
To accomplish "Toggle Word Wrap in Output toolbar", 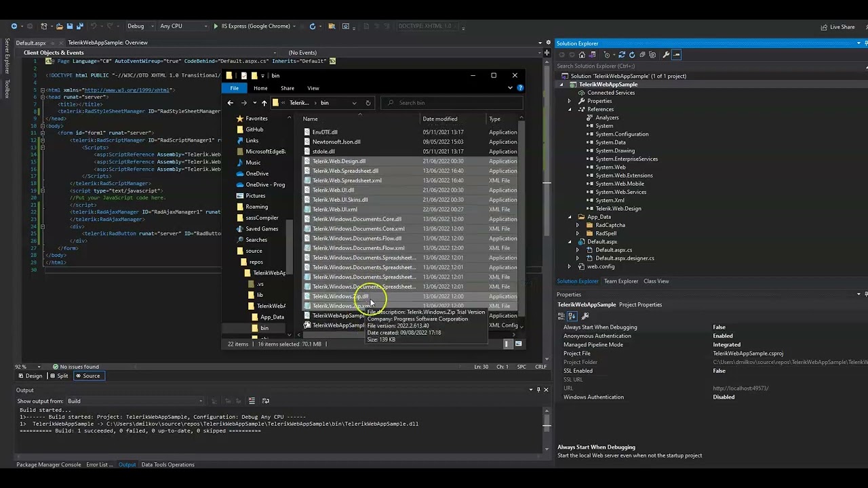I will (x=265, y=401).
